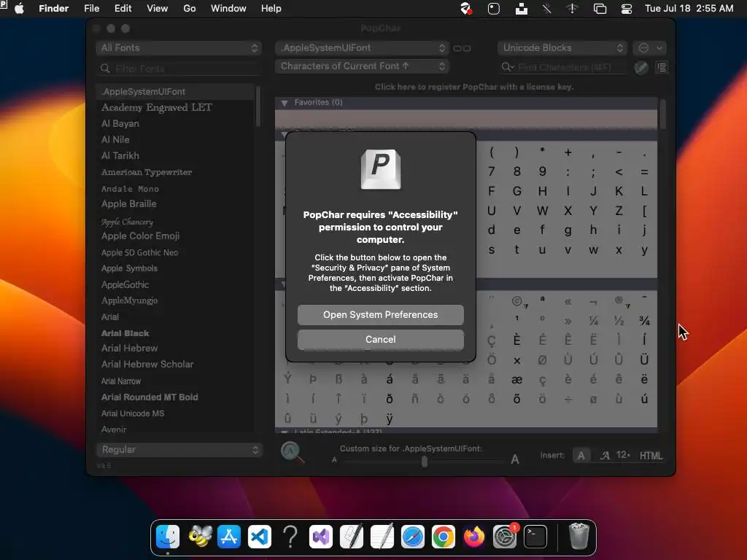Open the Regular font style dropdown
Screen dimensions: 747x560
(x=179, y=449)
